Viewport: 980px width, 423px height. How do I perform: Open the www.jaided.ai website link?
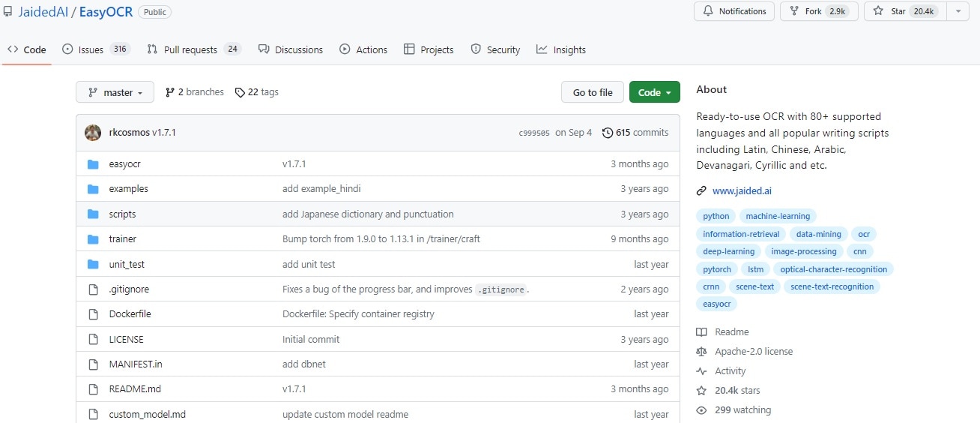[742, 191]
